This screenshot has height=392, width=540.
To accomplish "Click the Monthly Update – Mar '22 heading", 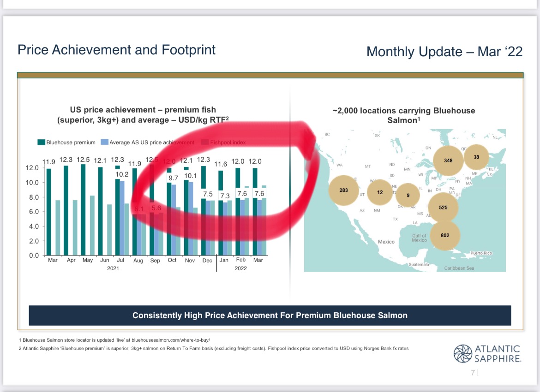I will pyautogui.click(x=444, y=52).
